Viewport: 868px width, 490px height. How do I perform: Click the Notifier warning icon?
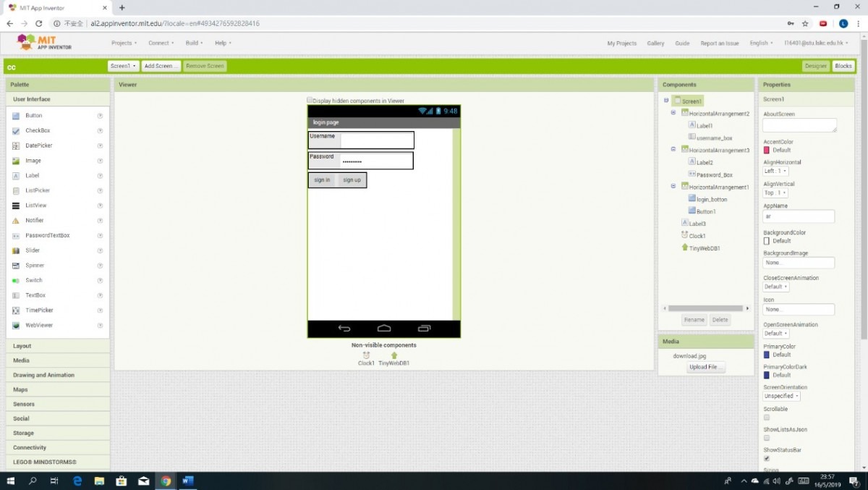tap(16, 221)
